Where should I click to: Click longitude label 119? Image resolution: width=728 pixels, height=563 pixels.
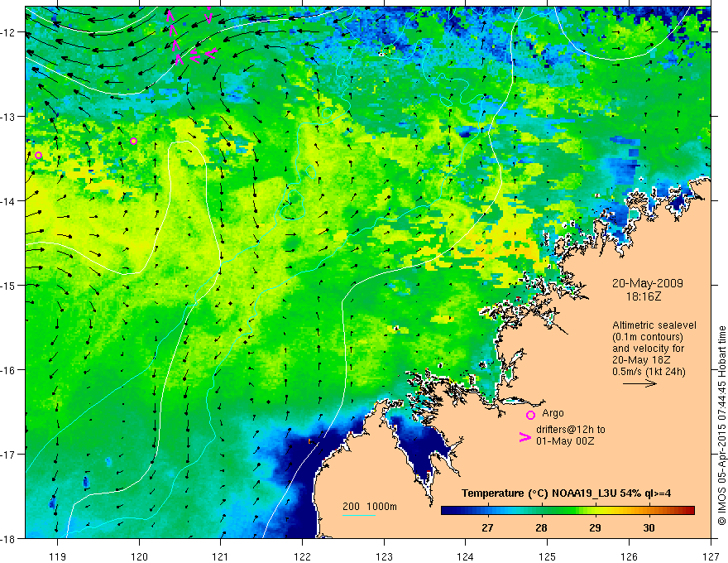[x=58, y=556]
